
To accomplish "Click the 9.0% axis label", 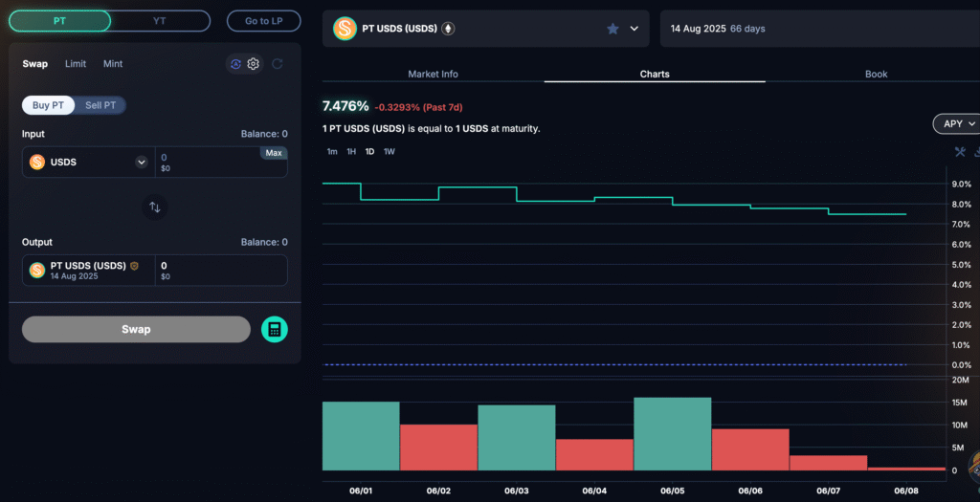I will tap(961, 185).
